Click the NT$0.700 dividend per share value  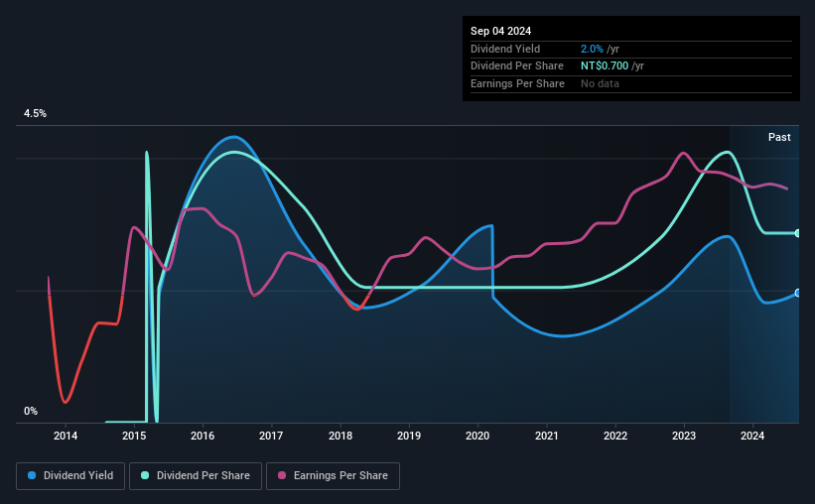(605, 66)
